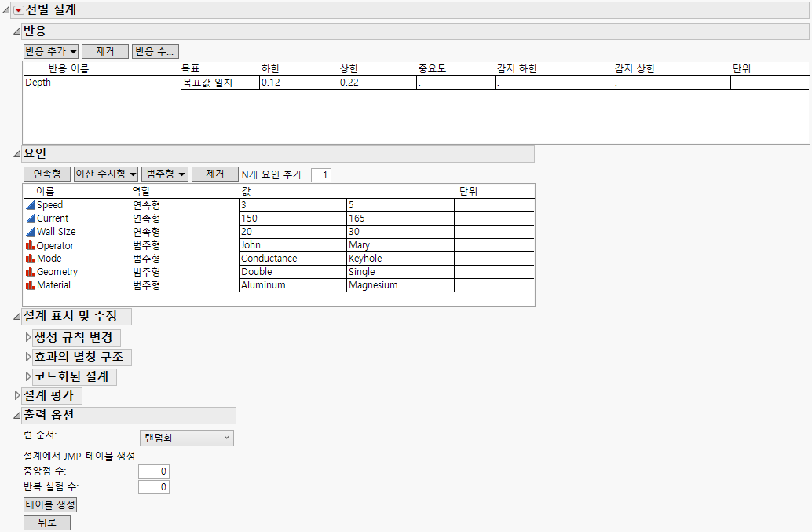Click the 테이블 생성 button

pyautogui.click(x=50, y=504)
